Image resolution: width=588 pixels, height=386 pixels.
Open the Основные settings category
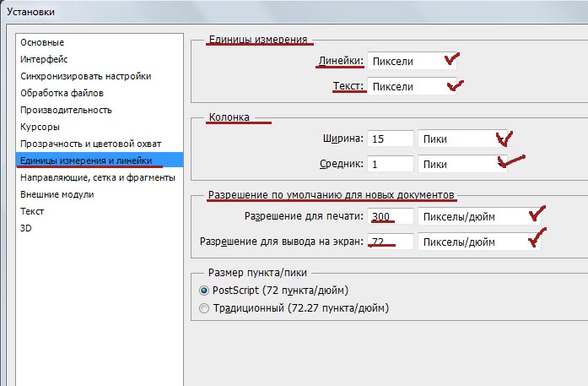(42, 42)
